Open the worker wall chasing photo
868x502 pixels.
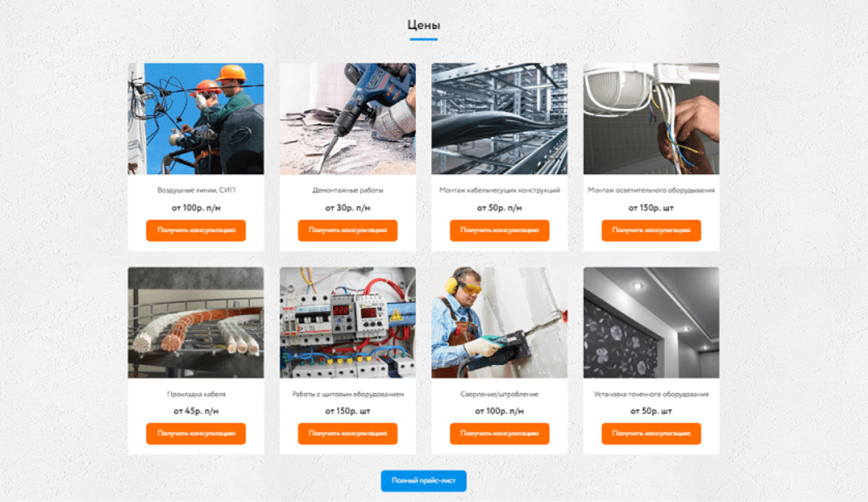(499, 323)
